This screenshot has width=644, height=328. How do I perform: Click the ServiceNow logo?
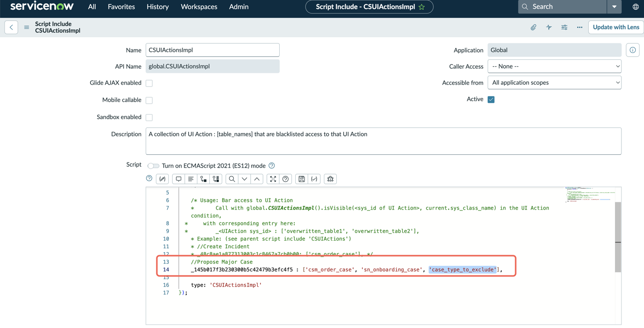[42, 6]
